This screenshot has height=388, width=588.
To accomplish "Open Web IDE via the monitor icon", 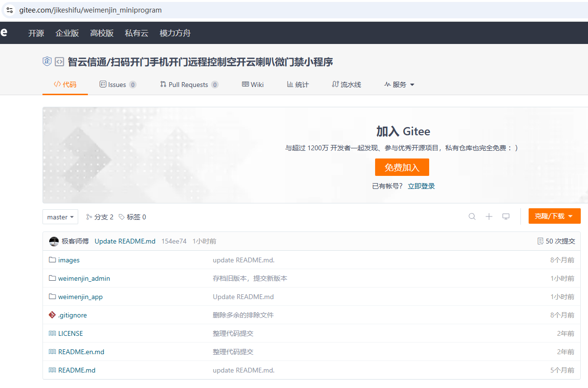I will (x=506, y=216).
